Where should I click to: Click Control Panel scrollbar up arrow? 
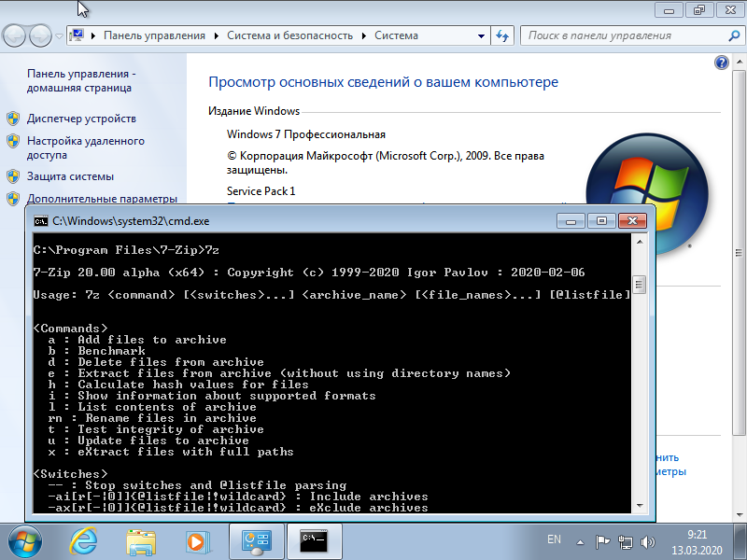coord(739,62)
